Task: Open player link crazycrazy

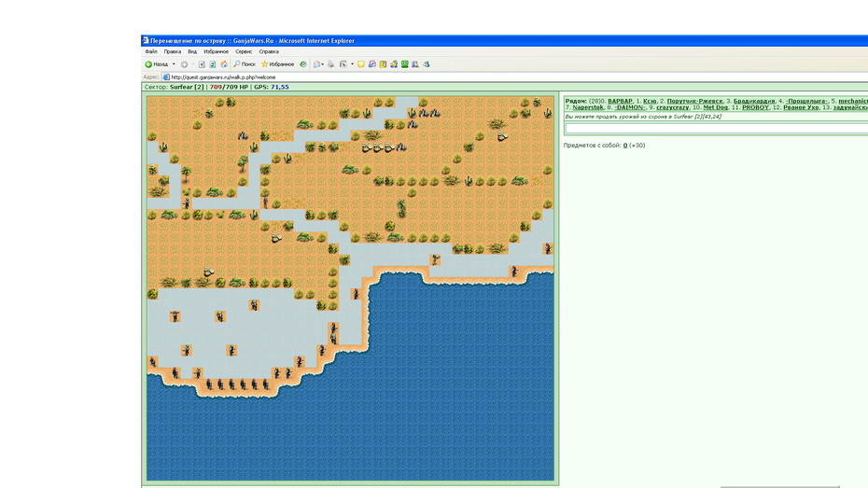Action: [673, 107]
